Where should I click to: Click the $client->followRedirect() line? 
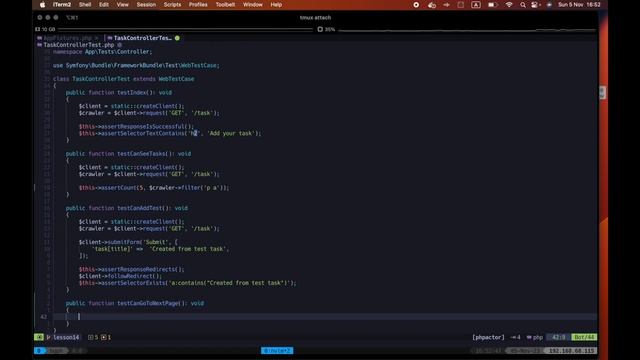click(x=120, y=276)
